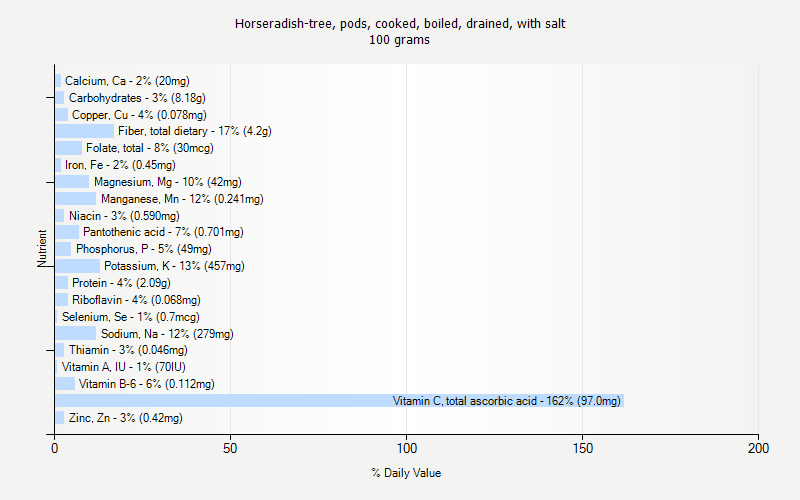Click the Manganese bar in the chart
The width and height of the screenshot is (800, 500).
point(76,198)
